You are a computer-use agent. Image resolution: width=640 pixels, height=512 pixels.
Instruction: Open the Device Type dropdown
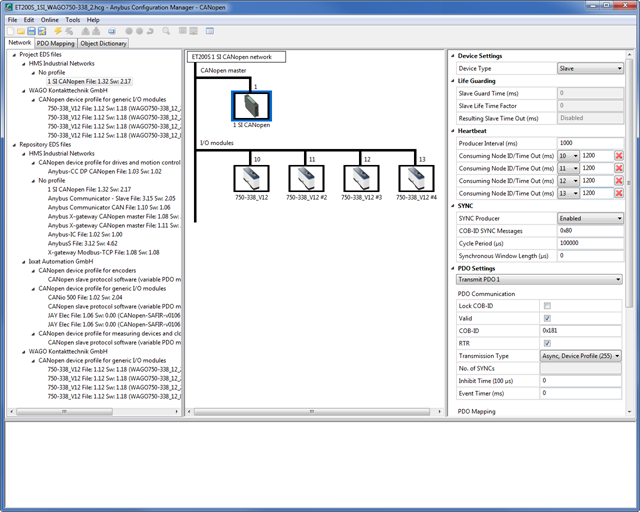point(590,69)
